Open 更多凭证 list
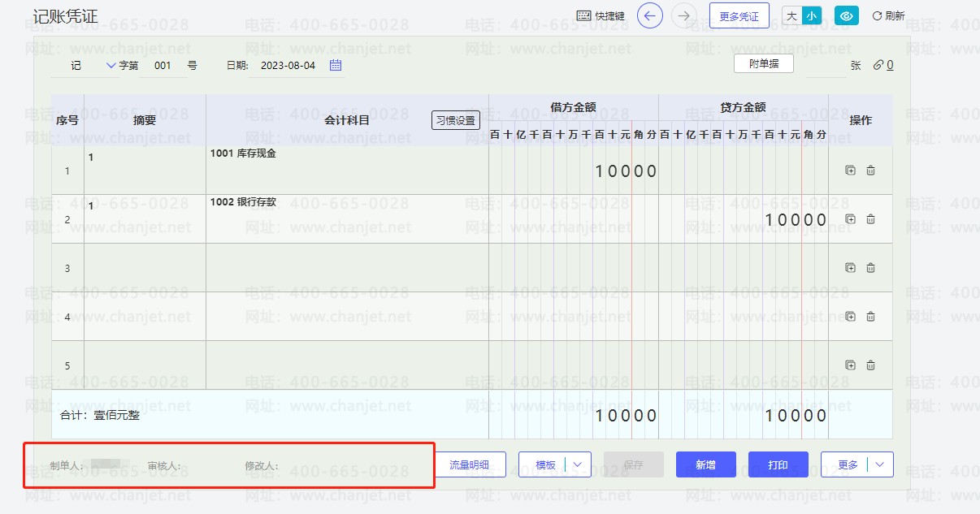Screen dimensions: 980x514 [739, 15]
